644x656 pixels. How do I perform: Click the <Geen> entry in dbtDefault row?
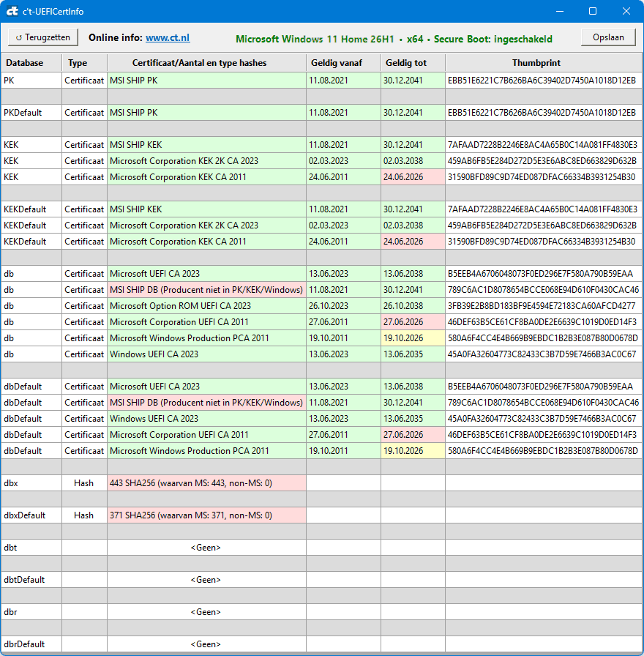click(206, 580)
